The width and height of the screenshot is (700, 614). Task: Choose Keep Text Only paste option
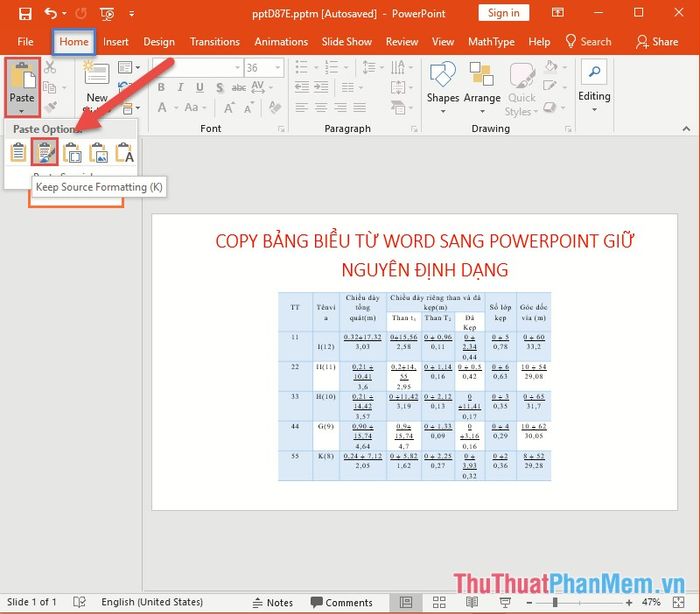tap(124, 152)
